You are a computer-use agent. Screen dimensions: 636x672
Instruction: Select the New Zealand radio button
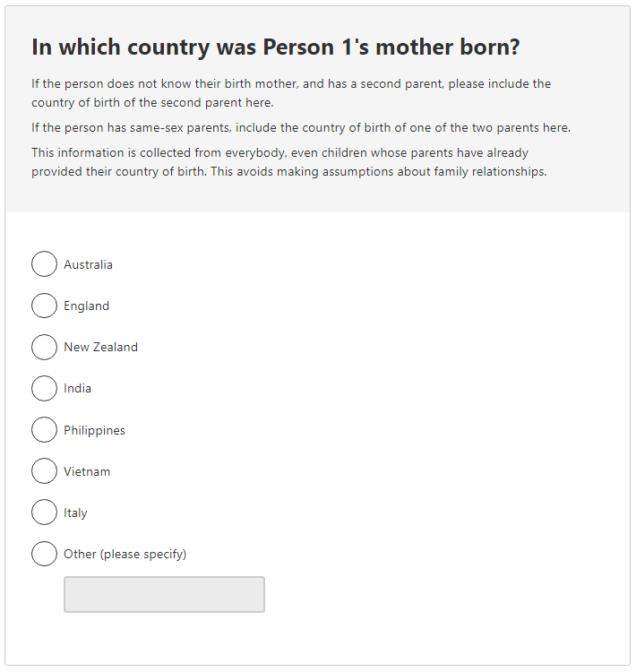coord(44,347)
